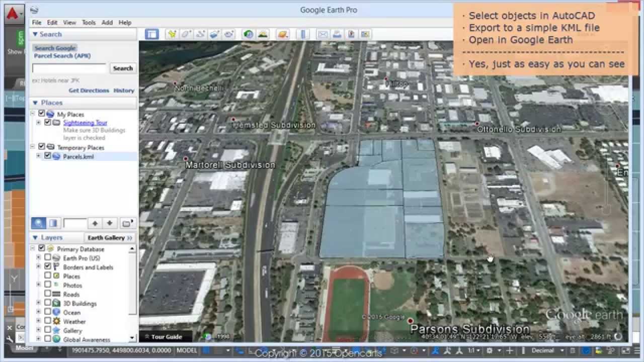This screenshot has height=362, width=644.
Task: Open the Get Directions link
Action: click(x=89, y=90)
